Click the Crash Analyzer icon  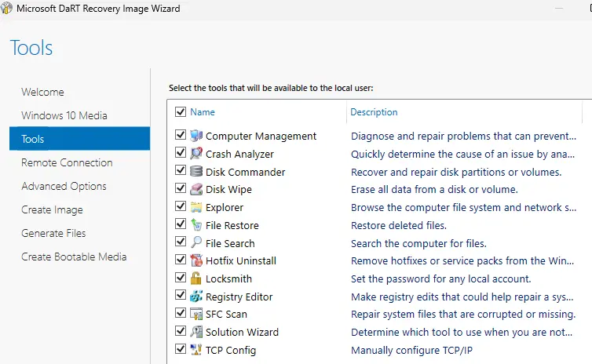196,154
